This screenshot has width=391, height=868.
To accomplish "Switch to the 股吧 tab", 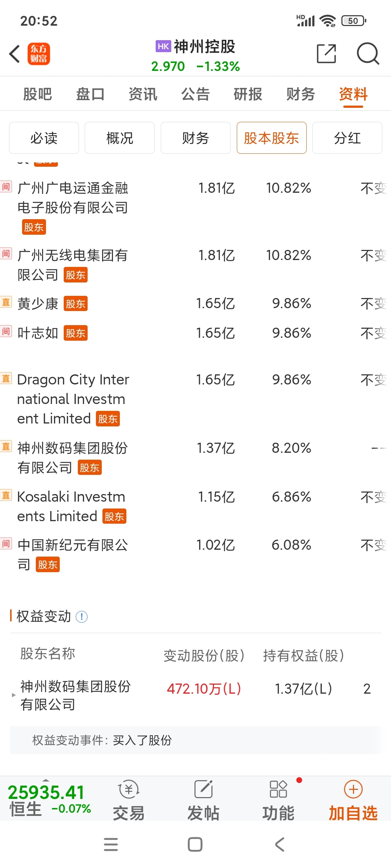I will pos(38,94).
